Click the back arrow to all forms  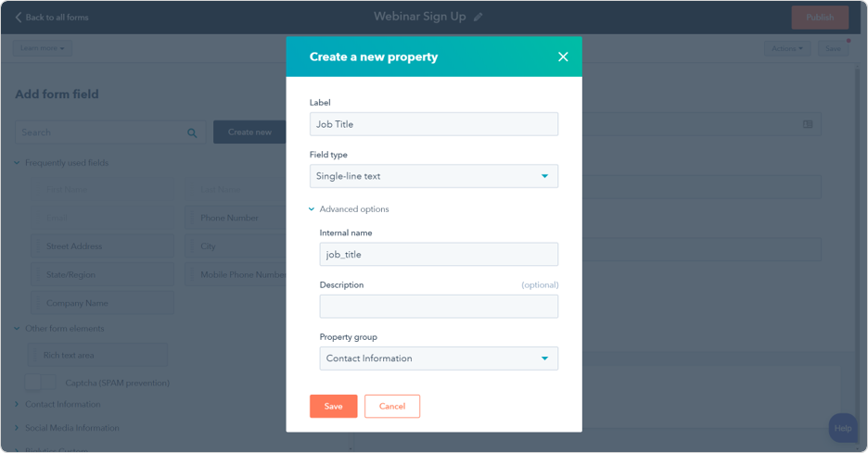[19, 17]
